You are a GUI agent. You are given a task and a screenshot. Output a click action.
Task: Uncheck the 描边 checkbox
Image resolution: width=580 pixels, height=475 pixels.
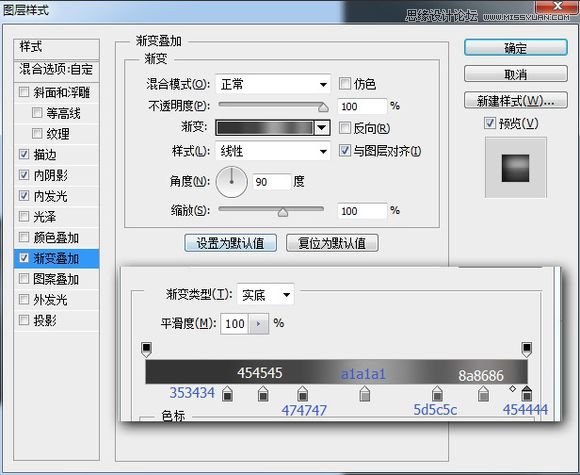coord(24,154)
